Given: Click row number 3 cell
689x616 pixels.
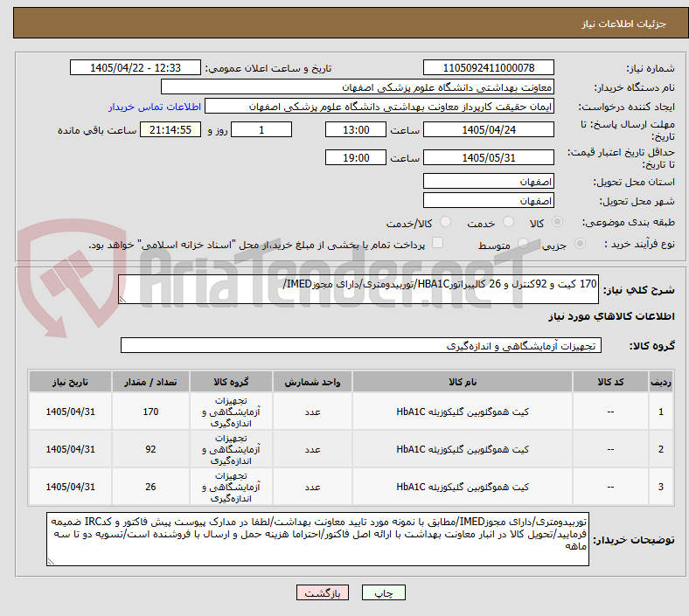Looking at the screenshot, I should pos(660,487).
